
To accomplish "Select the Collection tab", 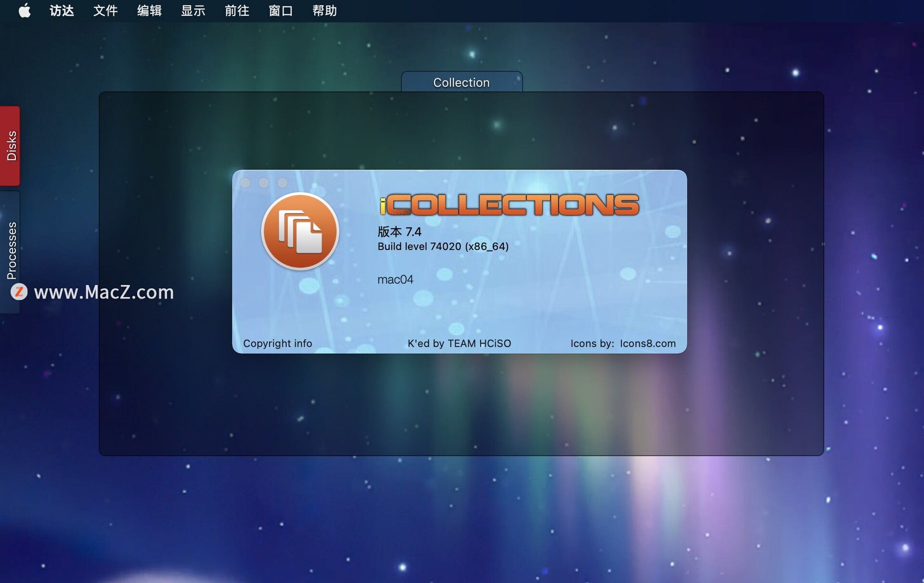I will coord(462,82).
